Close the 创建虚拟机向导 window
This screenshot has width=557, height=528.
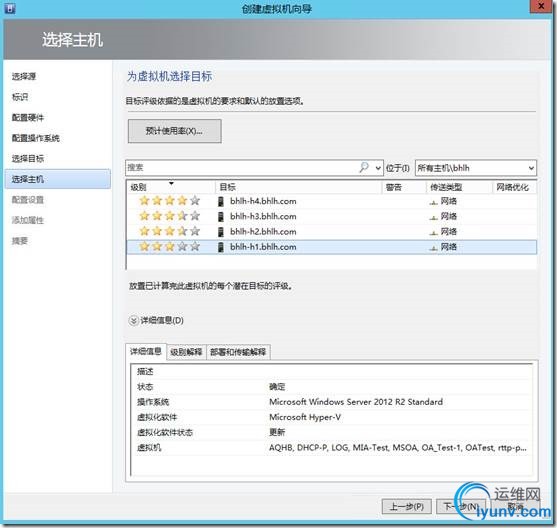541,6
